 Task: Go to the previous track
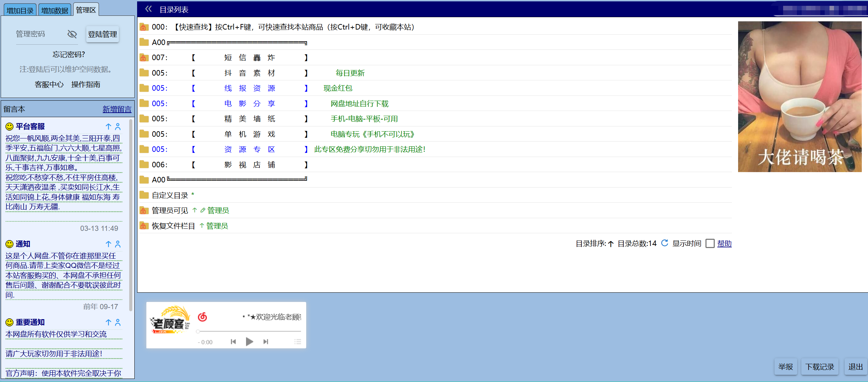pos(233,341)
